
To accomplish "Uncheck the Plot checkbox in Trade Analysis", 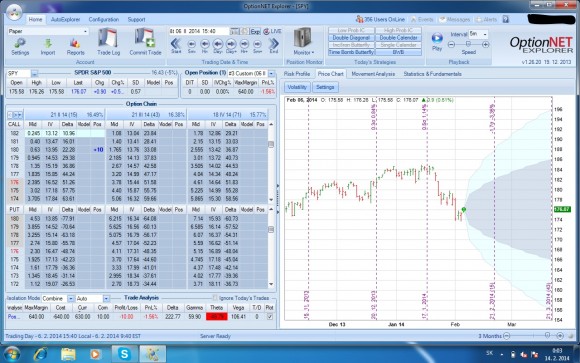I will click(270, 316).
